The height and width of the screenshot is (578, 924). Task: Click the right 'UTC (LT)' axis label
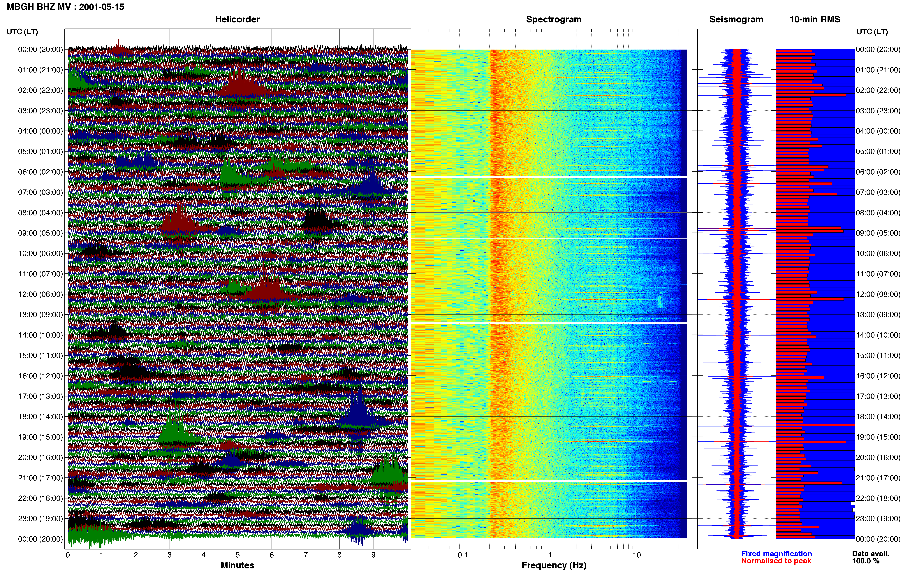pos(872,32)
